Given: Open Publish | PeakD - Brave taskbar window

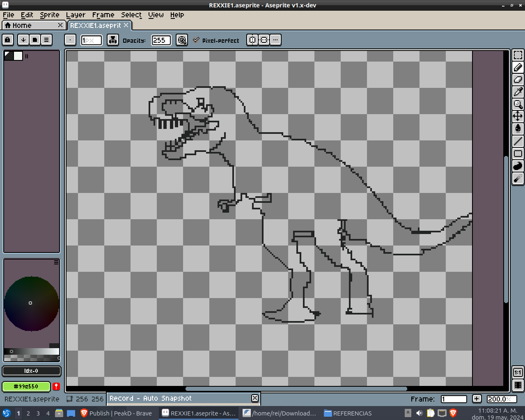Looking at the screenshot, I should (x=117, y=413).
